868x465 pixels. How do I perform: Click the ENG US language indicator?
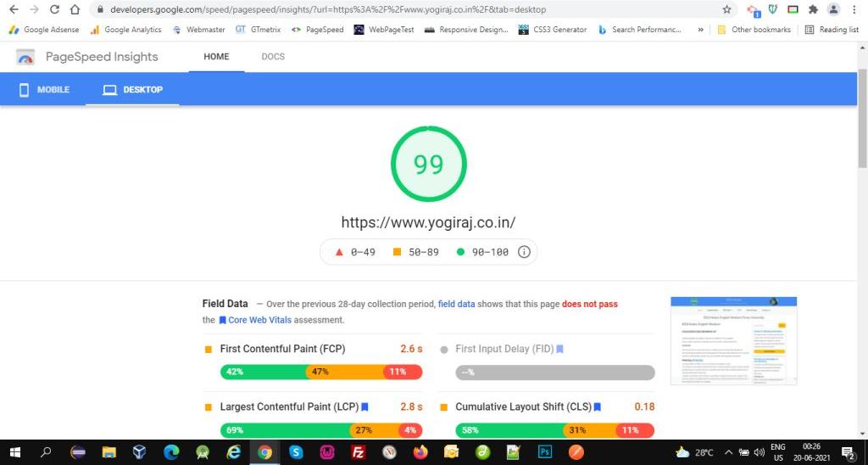778,452
